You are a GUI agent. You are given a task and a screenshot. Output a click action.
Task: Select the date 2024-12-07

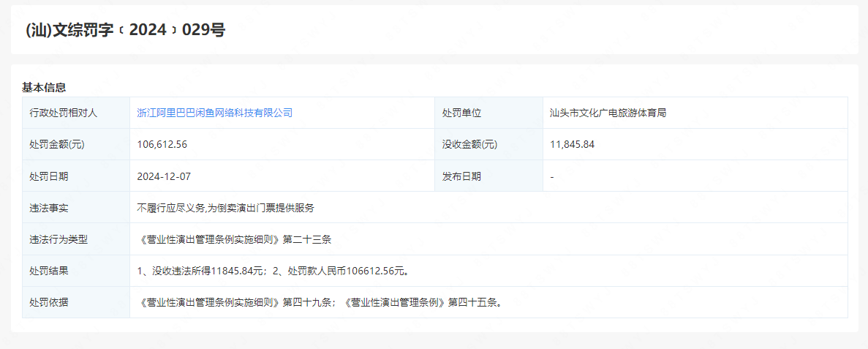pos(164,176)
